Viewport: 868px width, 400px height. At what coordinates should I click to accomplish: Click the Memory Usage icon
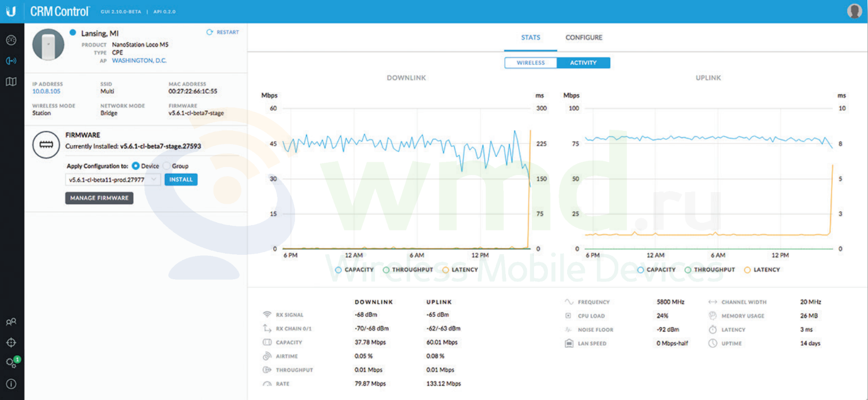(713, 315)
